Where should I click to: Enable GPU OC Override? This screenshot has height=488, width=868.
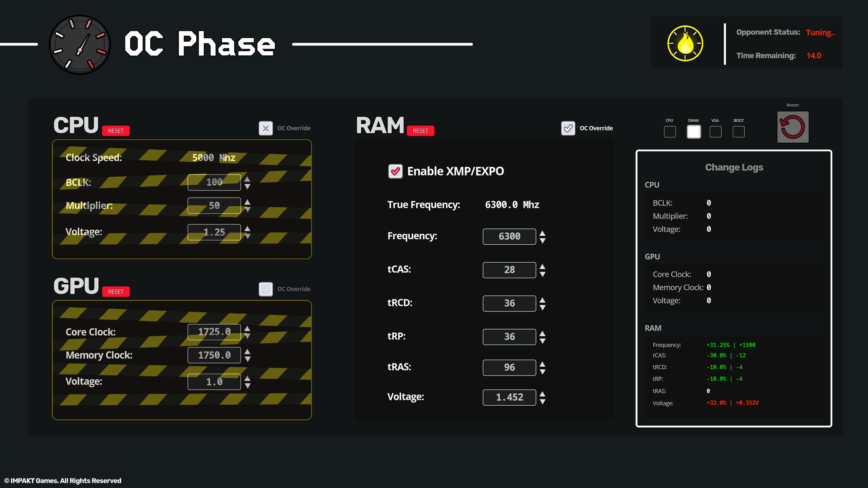(266, 289)
